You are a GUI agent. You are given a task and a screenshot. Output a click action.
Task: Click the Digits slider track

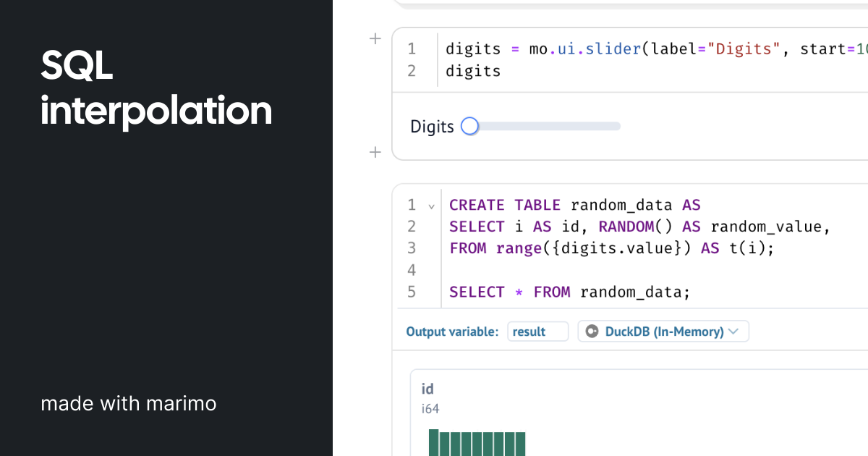click(542, 127)
